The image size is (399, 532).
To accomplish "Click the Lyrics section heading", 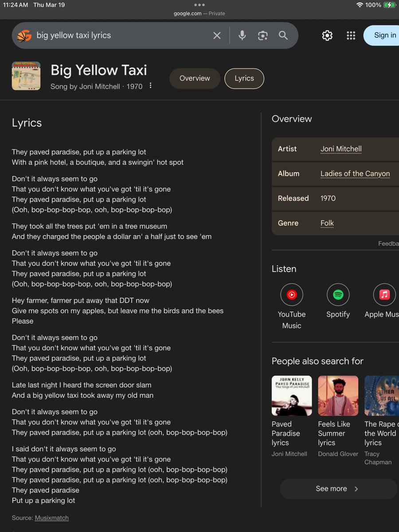I will (27, 123).
